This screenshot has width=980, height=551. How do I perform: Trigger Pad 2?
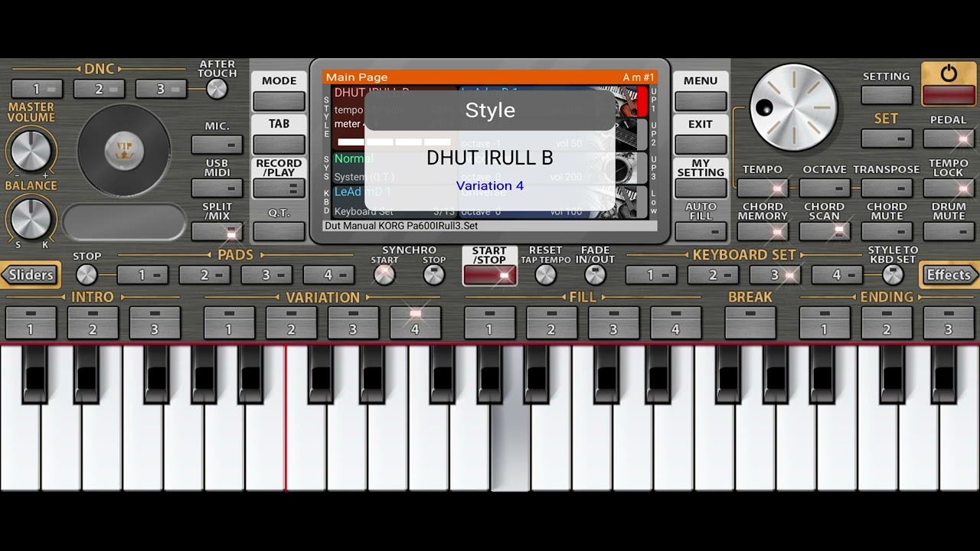point(204,275)
